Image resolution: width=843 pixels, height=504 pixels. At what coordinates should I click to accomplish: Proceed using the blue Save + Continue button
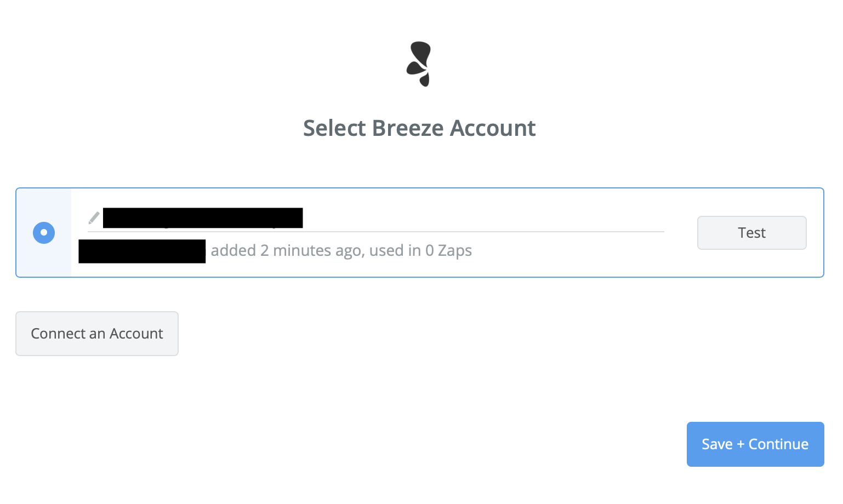[755, 444]
